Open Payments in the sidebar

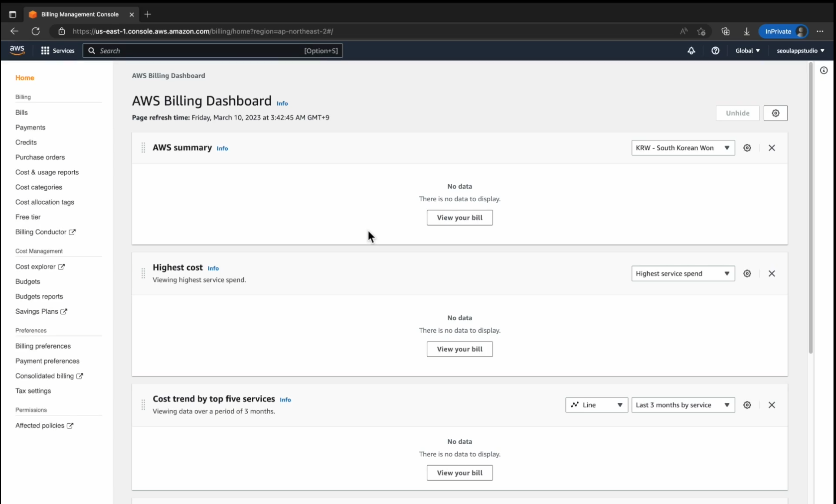tap(30, 127)
